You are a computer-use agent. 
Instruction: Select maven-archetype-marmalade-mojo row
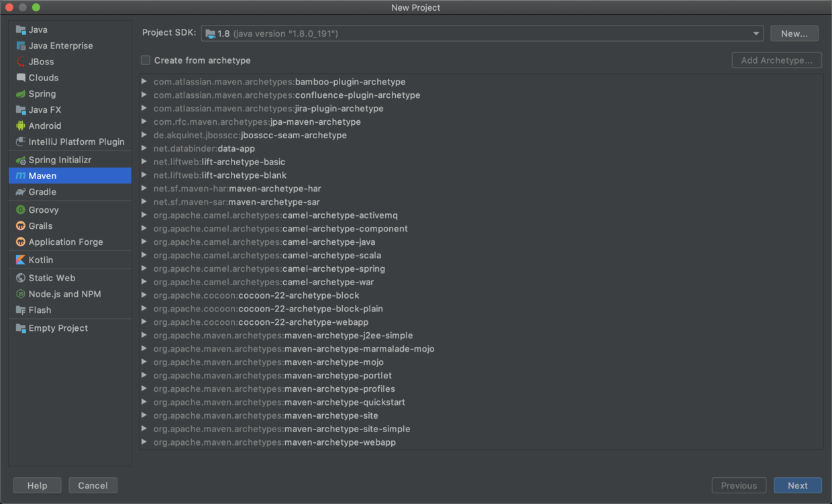[481, 349]
